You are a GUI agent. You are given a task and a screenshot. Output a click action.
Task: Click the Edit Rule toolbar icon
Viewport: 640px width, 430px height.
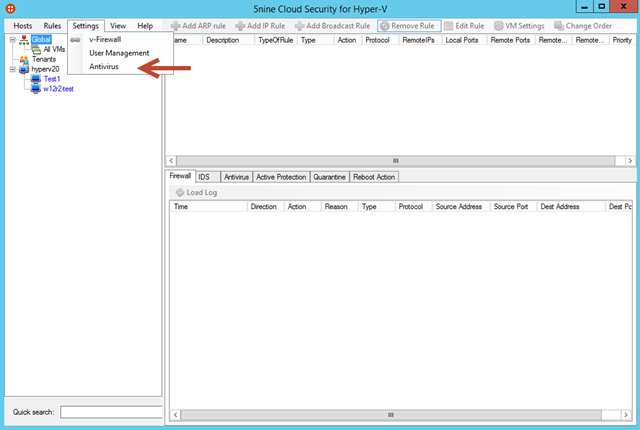pos(449,26)
